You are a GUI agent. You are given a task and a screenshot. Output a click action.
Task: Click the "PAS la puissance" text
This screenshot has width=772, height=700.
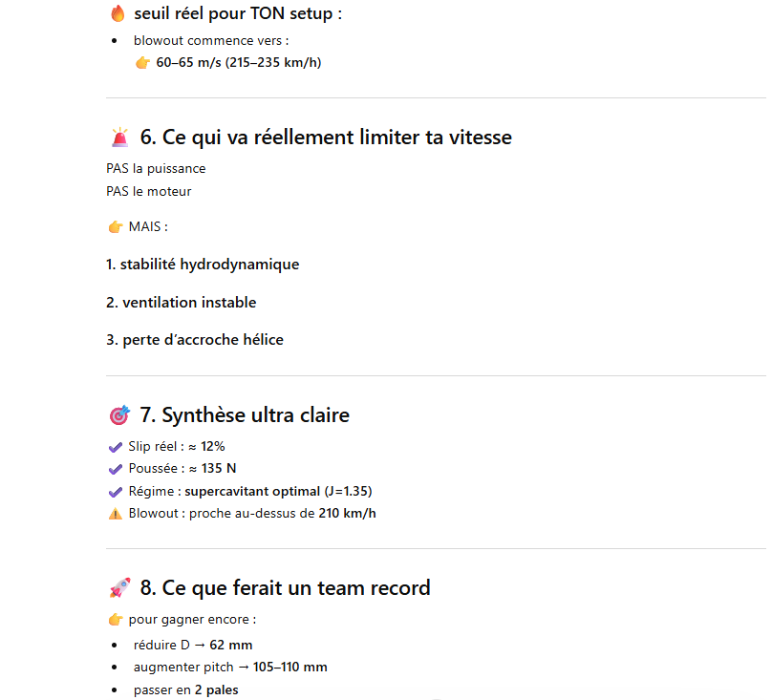(x=156, y=169)
